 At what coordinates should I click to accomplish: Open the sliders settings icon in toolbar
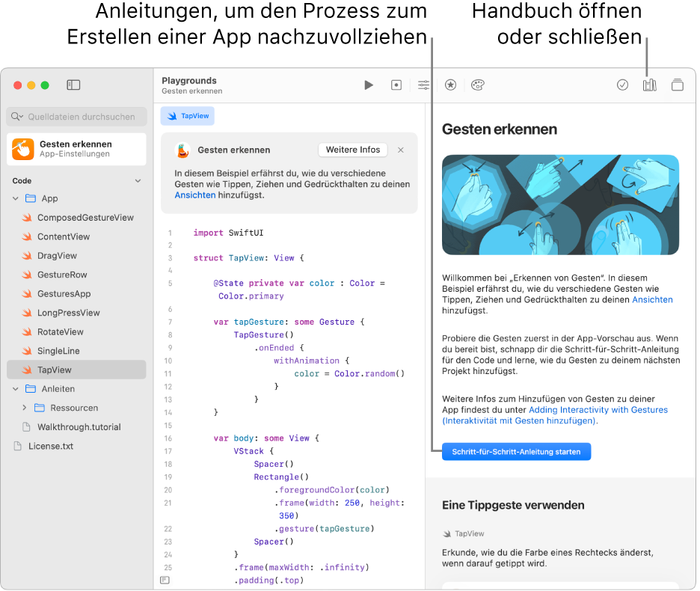point(423,85)
